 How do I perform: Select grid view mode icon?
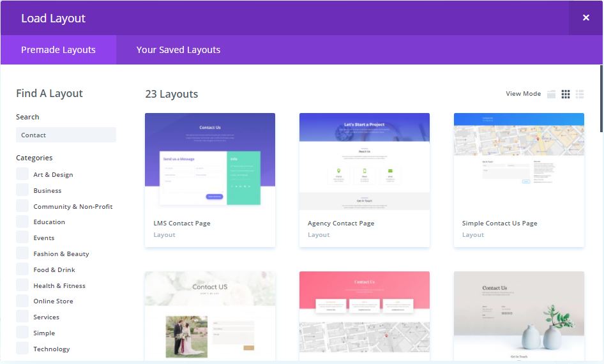pyautogui.click(x=566, y=94)
